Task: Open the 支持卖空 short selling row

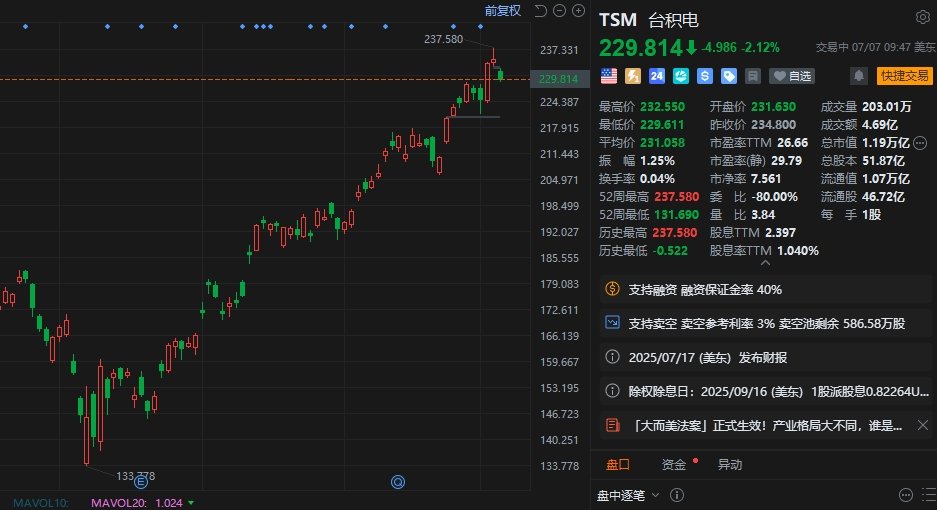Action: point(764,323)
